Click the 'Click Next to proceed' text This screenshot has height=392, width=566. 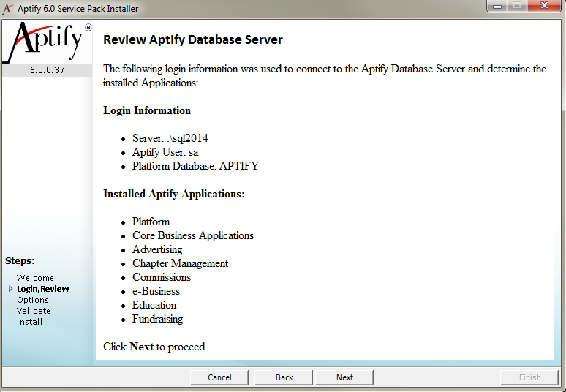155,347
